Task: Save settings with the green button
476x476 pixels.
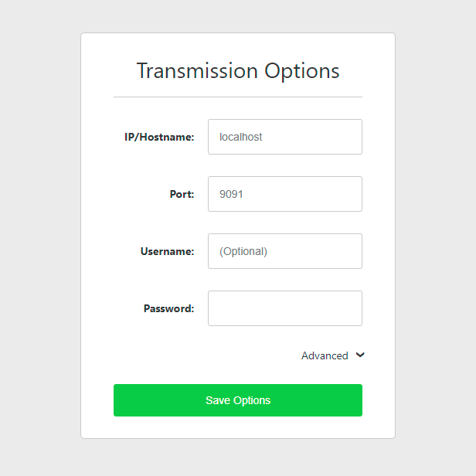Action: (x=238, y=400)
